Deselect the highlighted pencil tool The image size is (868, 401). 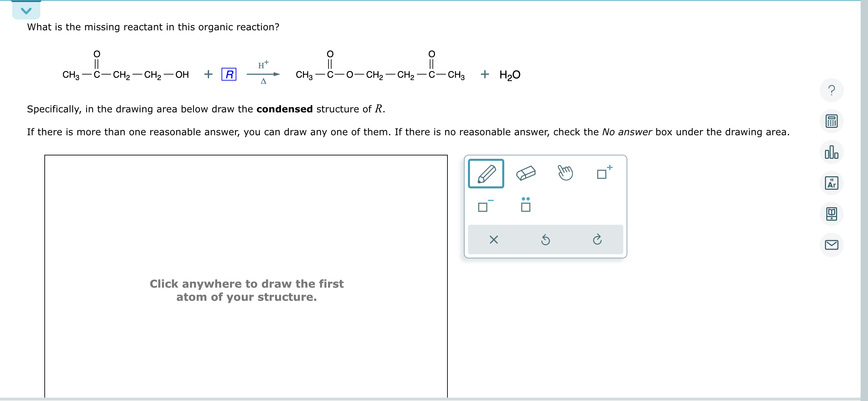486,173
